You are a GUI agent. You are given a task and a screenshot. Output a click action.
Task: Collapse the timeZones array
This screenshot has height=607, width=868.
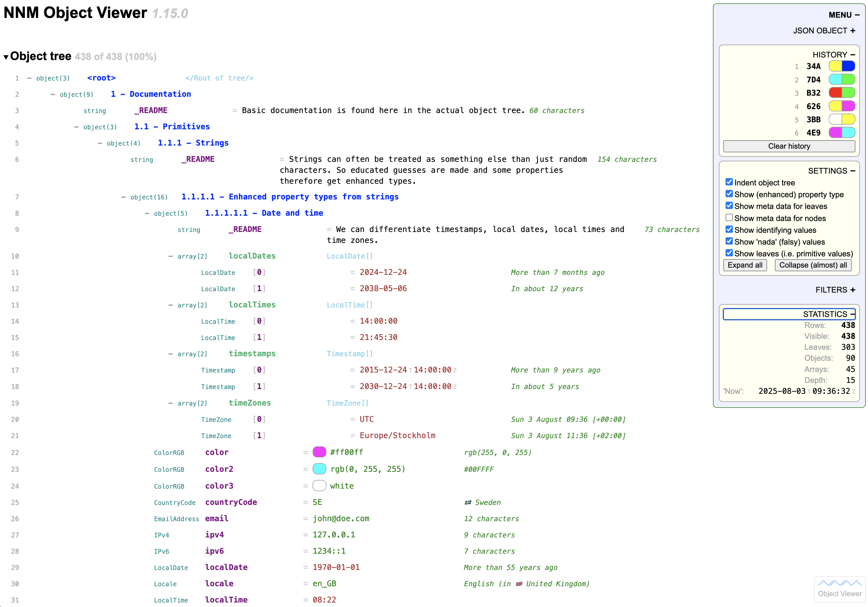coord(170,403)
